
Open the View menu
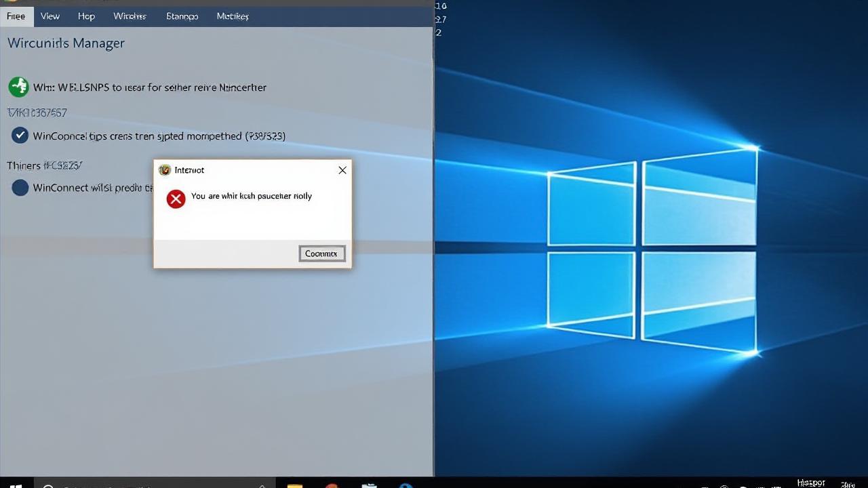point(50,16)
